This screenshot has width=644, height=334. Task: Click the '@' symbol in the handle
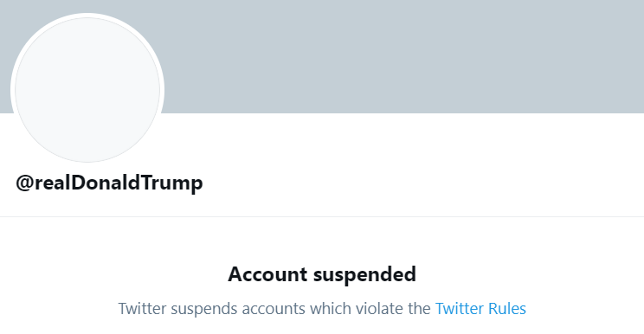coord(24,183)
